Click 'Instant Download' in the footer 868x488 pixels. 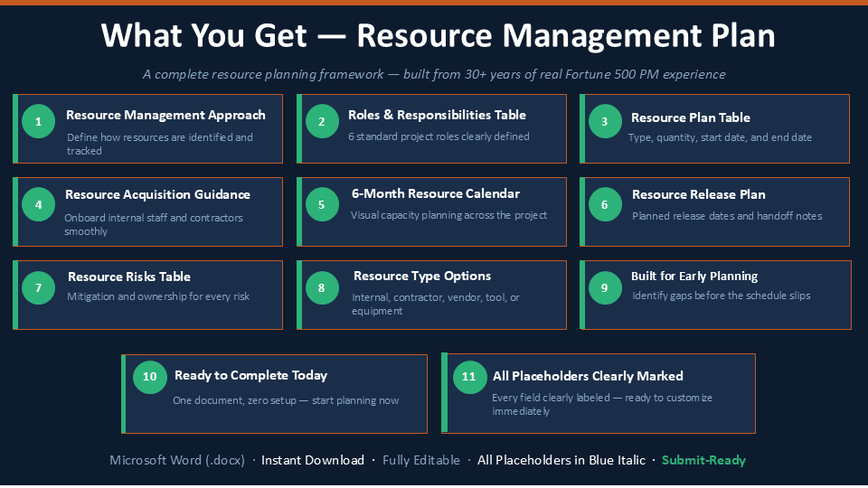pos(313,460)
